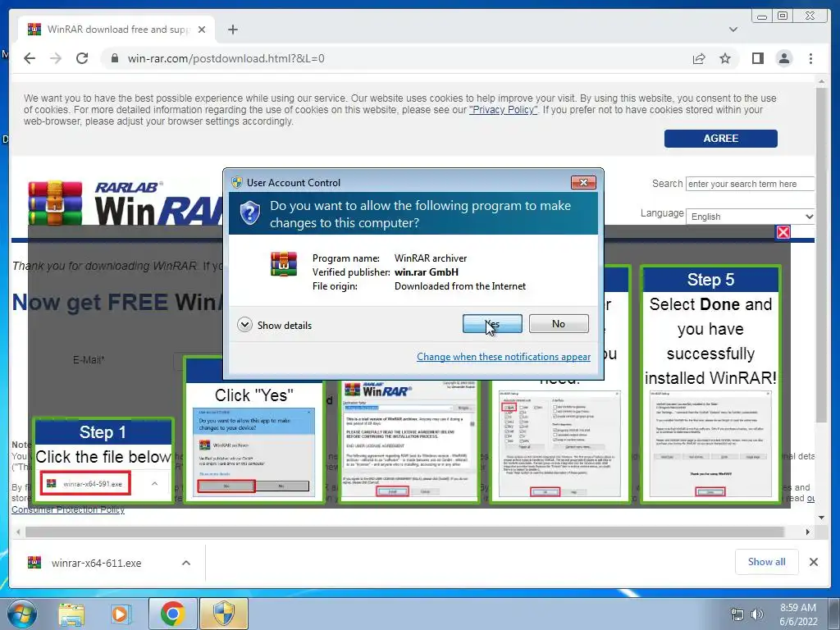Click No in User Account Control dialog

(559, 323)
